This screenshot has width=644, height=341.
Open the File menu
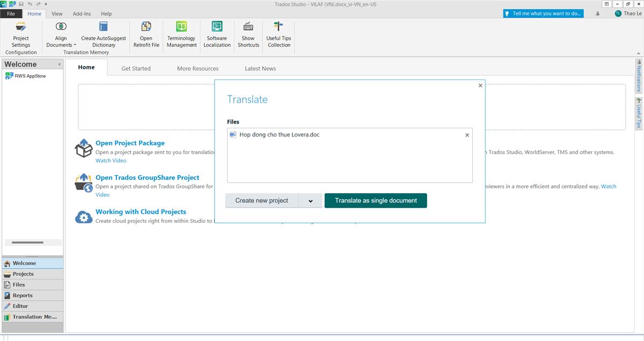tap(11, 13)
